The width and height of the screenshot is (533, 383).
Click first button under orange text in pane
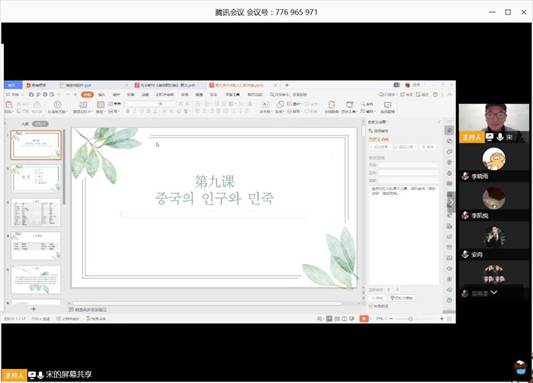380,147
